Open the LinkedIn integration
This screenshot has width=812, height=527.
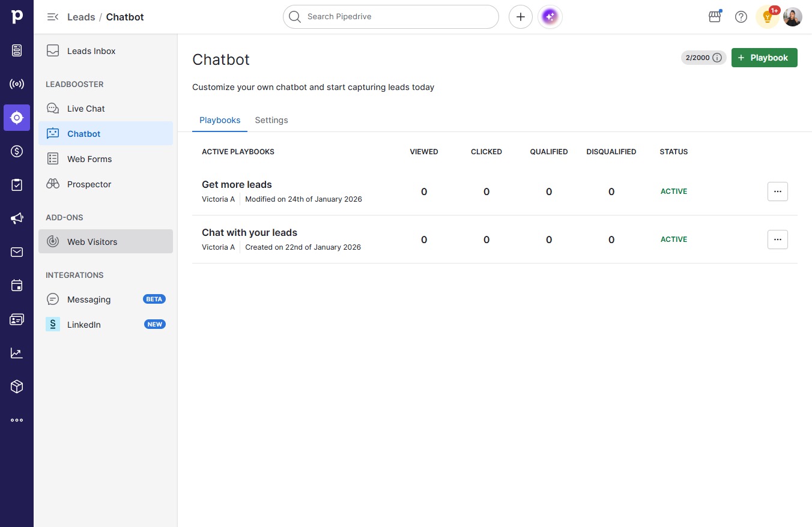click(106, 325)
